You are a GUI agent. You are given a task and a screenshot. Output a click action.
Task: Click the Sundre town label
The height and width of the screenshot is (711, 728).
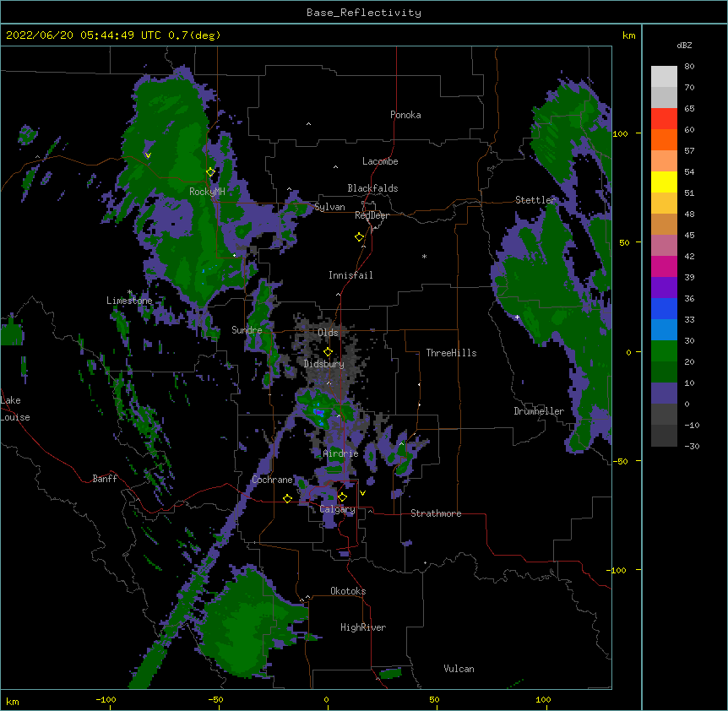point(247,330)
